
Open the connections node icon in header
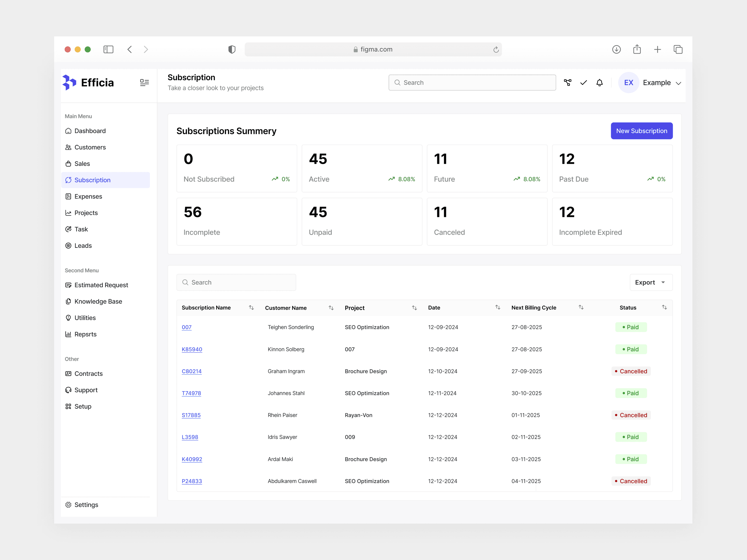click(x=568, y=83)
